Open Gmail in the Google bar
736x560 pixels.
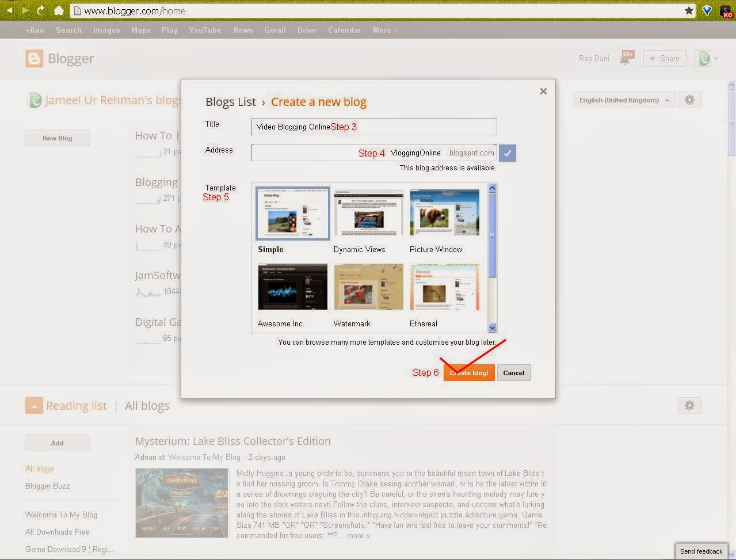click(275, 30)
